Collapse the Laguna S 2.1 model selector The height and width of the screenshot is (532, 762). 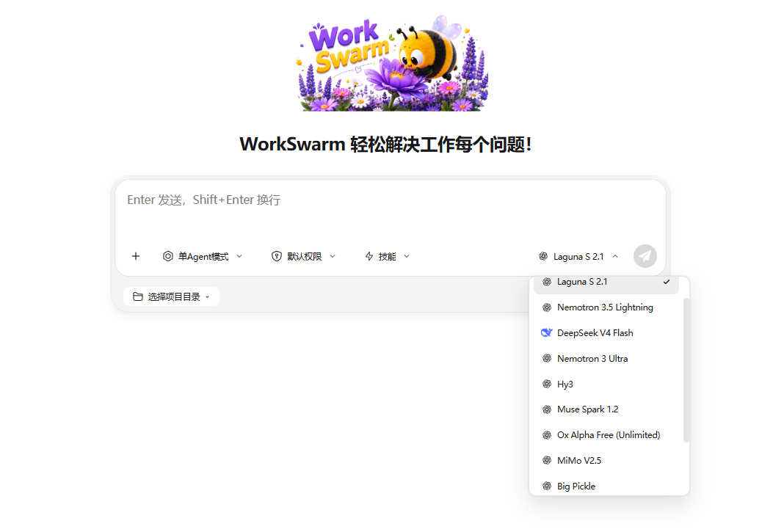pyautogui.click(x=578, y=256)
